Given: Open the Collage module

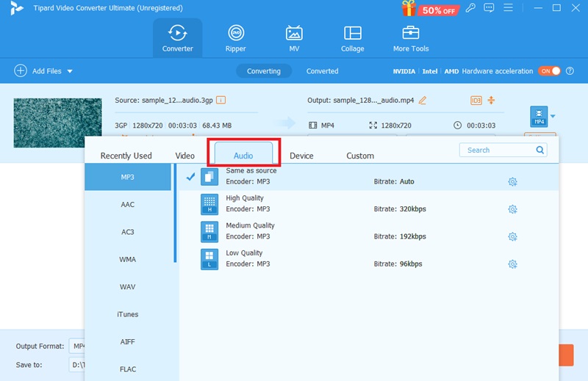Looking at the screenshot, I should point(353,38).
